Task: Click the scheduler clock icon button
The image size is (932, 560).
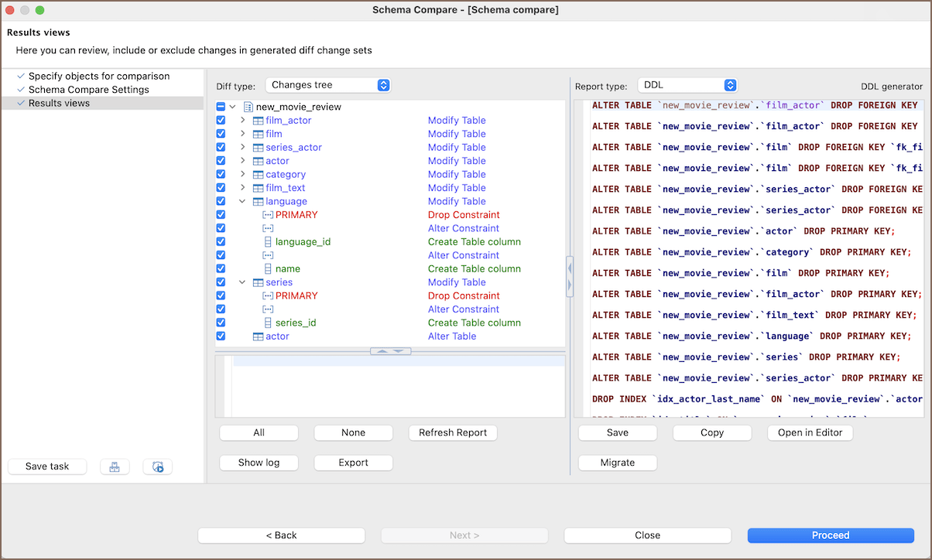Action: click(x=158, y=466)
